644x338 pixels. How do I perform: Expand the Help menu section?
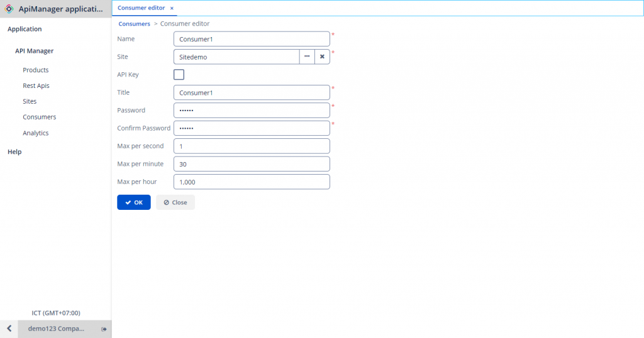[14, 152]
